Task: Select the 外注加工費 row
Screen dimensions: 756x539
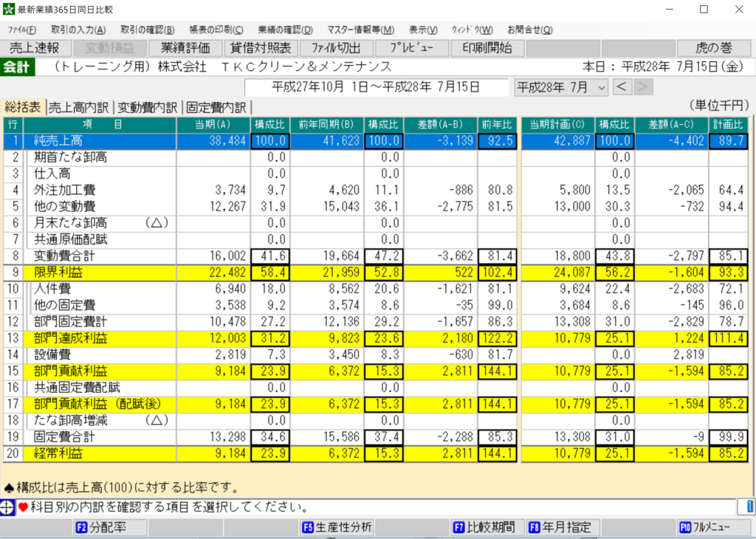Action: [x=376, y=190]
